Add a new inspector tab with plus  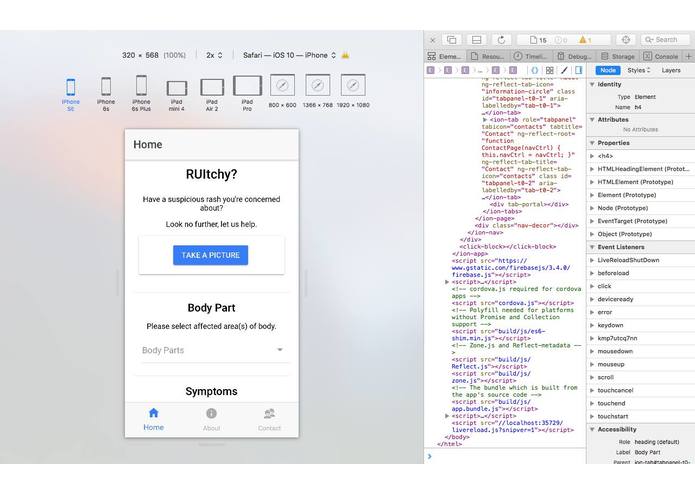pyautogui.click(x=689, y=56)
